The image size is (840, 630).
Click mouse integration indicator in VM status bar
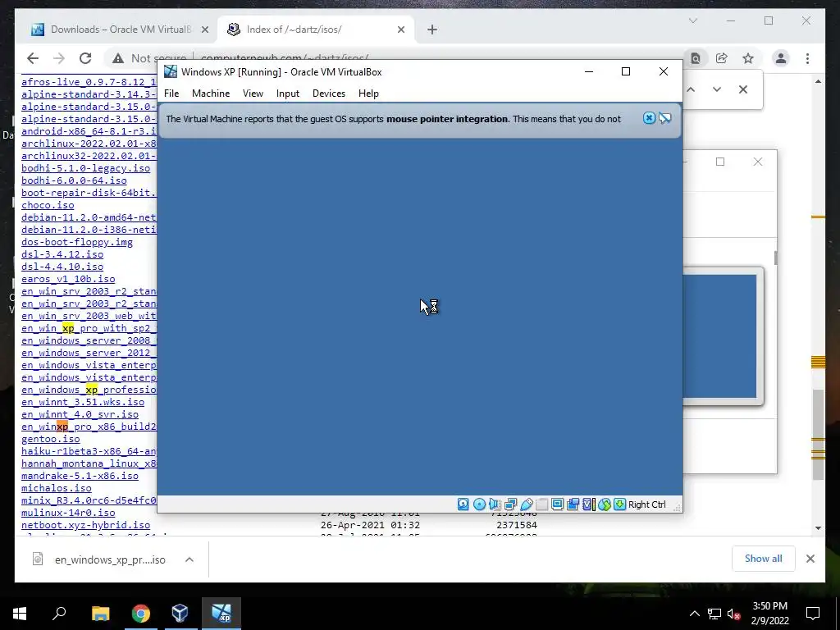(605, 504)
